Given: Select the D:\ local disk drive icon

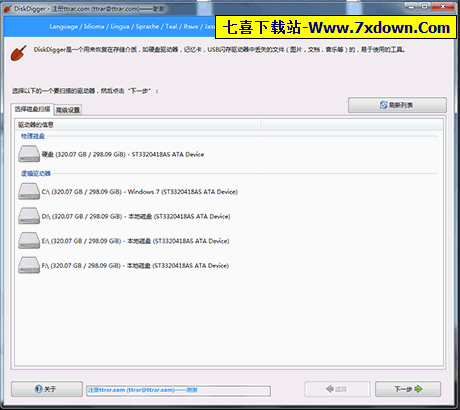Looking at the screenshot, I should click(29, 216).
